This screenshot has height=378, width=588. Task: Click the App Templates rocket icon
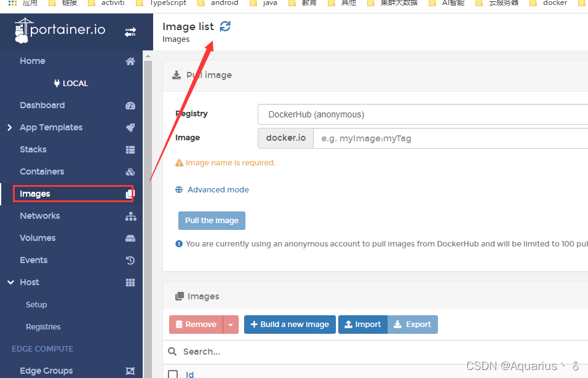130,128
